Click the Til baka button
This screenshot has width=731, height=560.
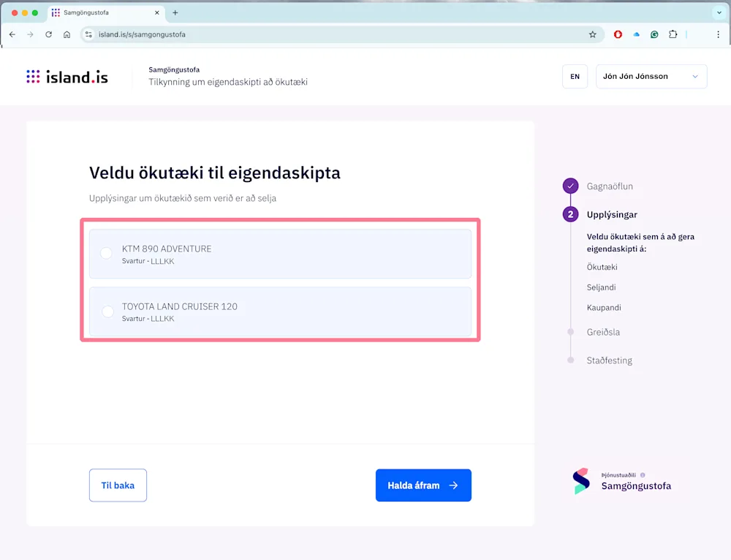118,485
